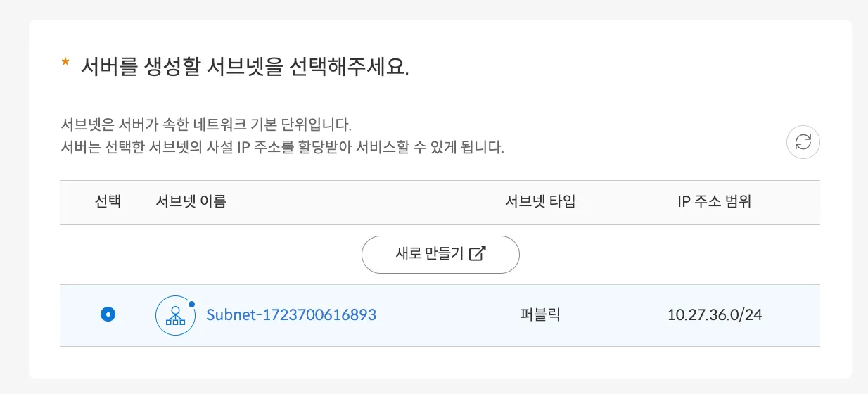The width and height of the screenshot is (868, 394).
Task: Click the heading 서버를 생성할 서브넷을 선택해주세요
Action: [245, 67]
